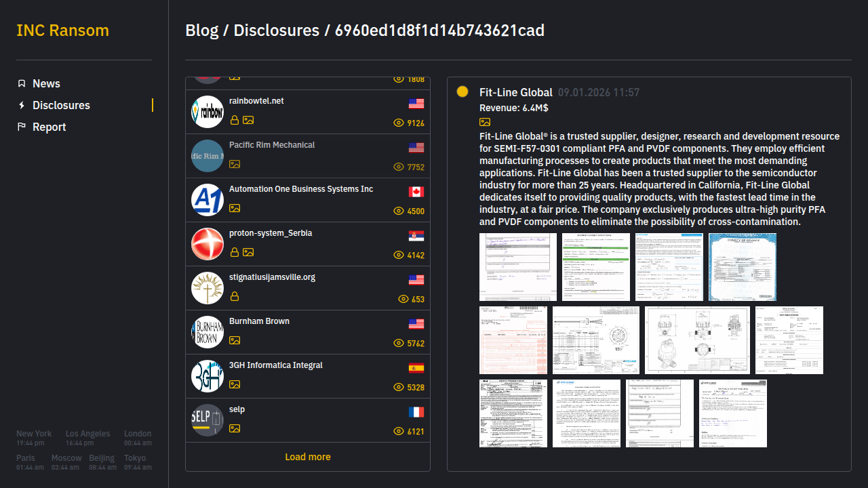Click the lock icon under stignatiusijamsville.org
Image resolution: width=868 pixels, height=488 pixels.
click(235, 296)
